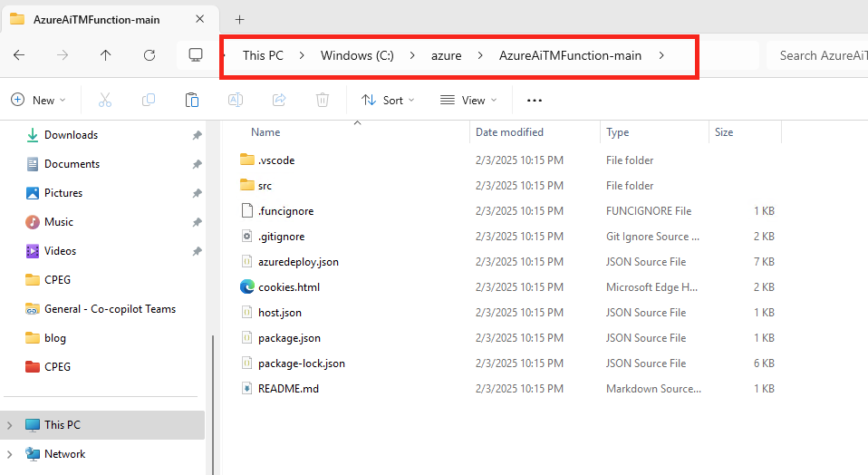Sort by the Type column header
Screen dimensions: 868x475
click(x=617, y=132)
